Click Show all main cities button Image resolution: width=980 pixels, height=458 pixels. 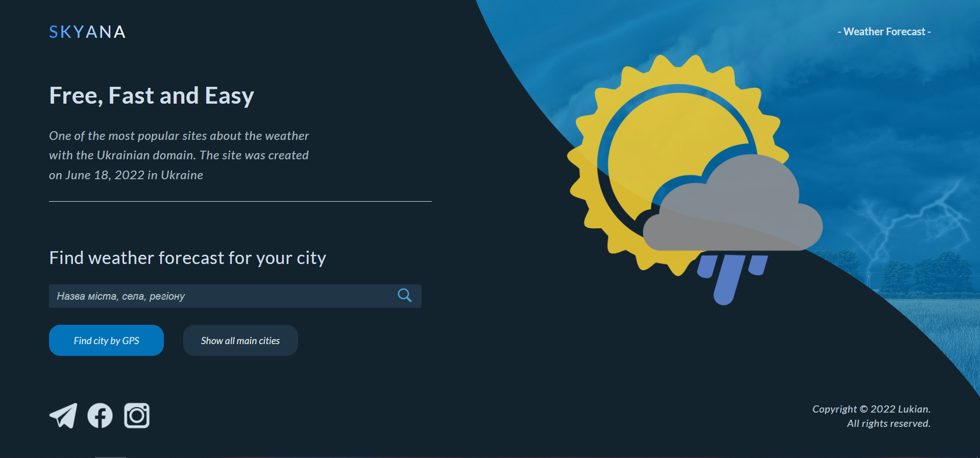tap(240, 341)
